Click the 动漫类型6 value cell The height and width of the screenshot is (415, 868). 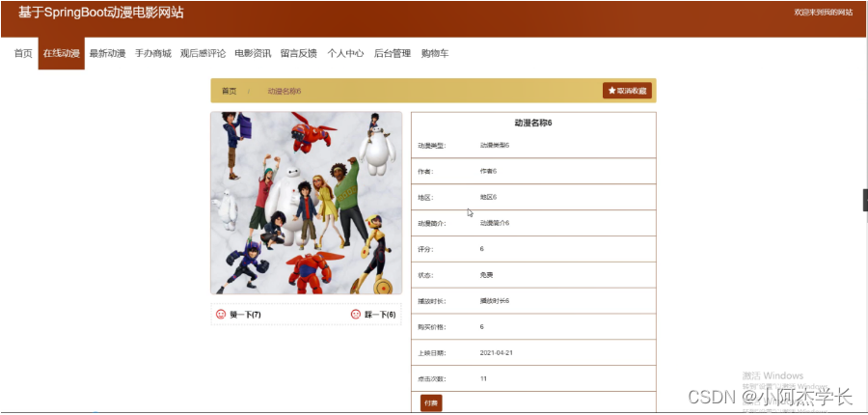(x=495, y=145)
